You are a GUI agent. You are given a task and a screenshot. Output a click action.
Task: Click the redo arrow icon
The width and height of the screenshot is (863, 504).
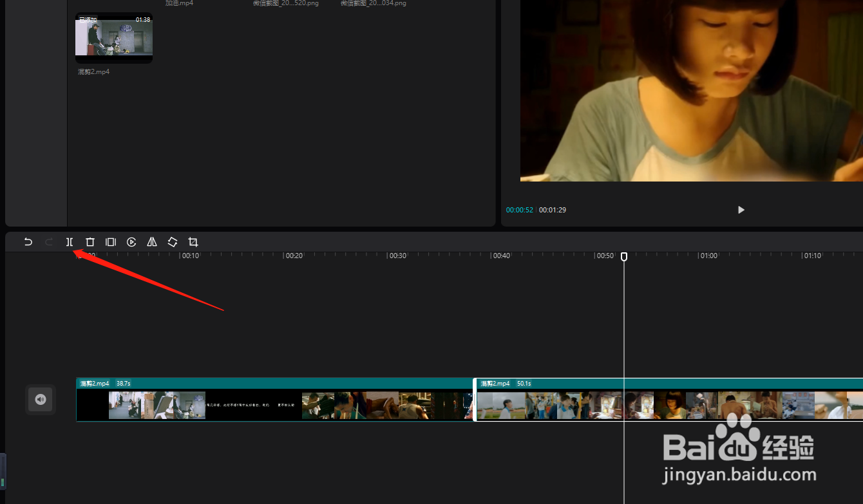click(x=49, y=242)
